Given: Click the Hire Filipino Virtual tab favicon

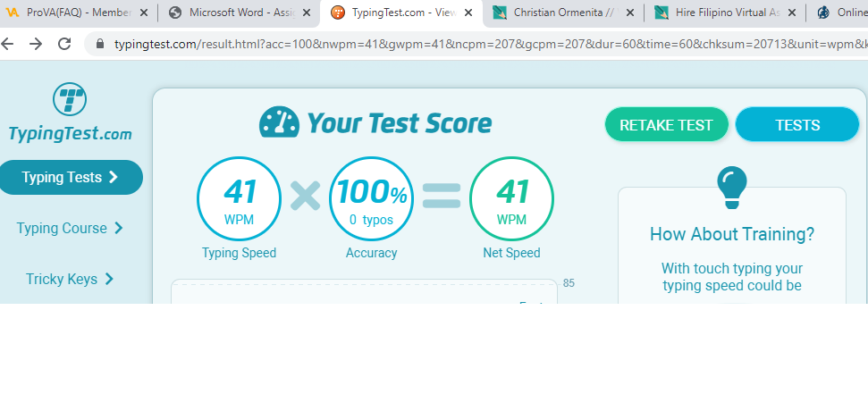Looking at the screenshot, I should coord(661,13).
